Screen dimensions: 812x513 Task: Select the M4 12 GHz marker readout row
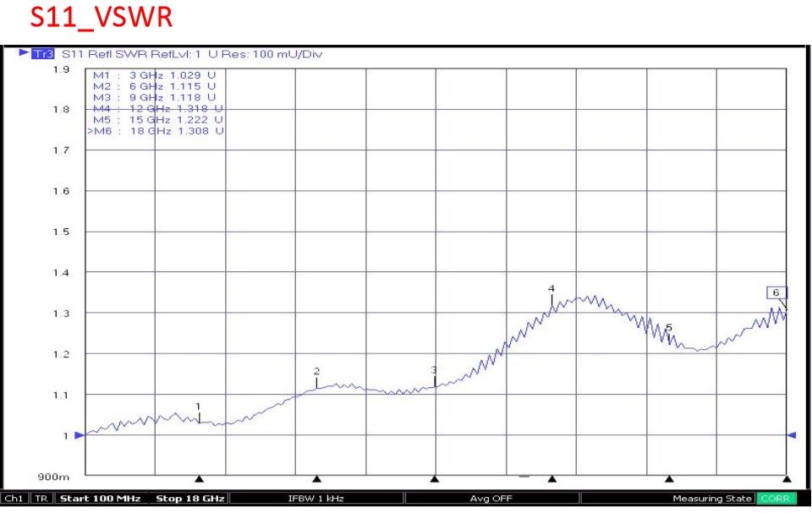157,108
